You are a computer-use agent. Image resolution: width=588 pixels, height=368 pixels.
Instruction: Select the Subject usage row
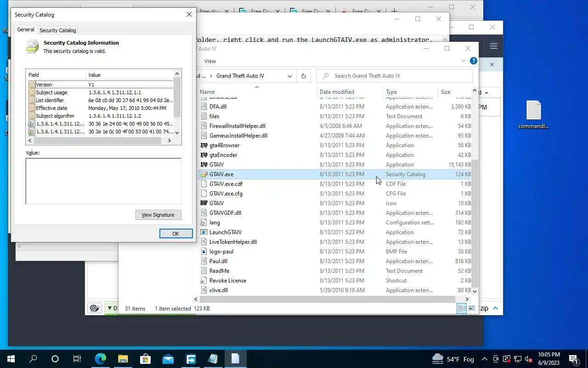point(100,92)
